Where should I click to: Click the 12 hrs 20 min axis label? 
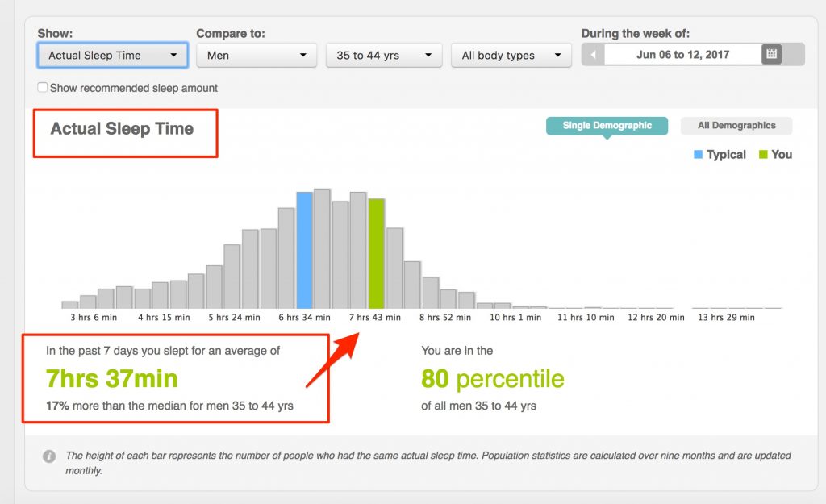pos(656,318)
